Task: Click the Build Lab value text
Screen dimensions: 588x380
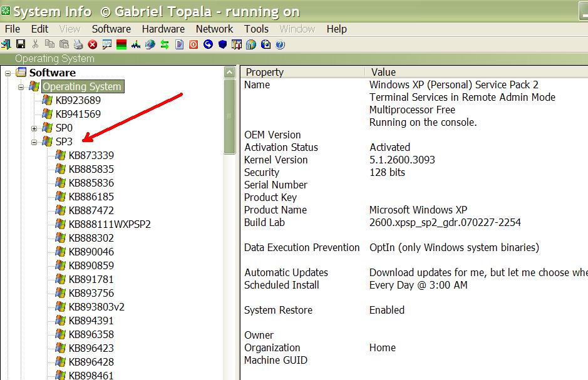Action: pyautogui.click(x=445, y=222)
